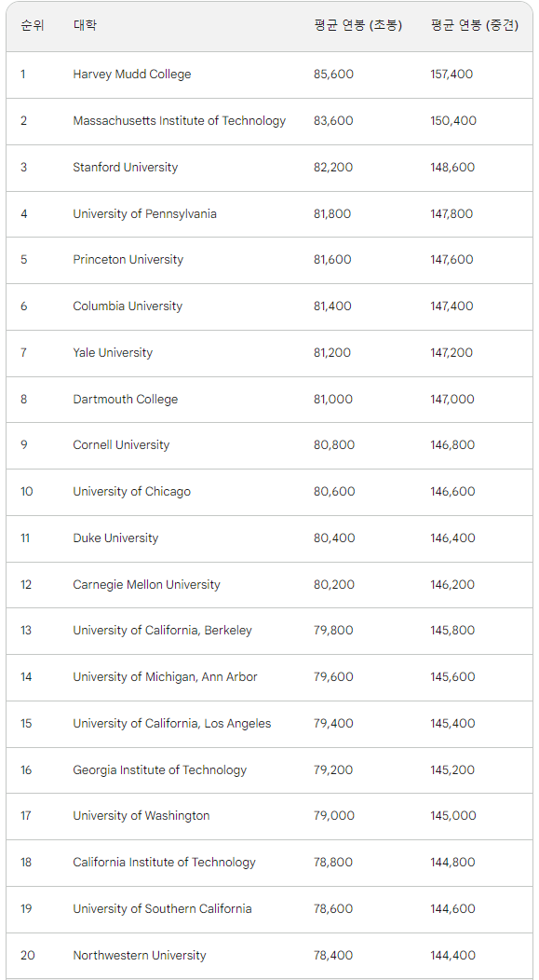Click Stanford University in the table

(125, 168)
